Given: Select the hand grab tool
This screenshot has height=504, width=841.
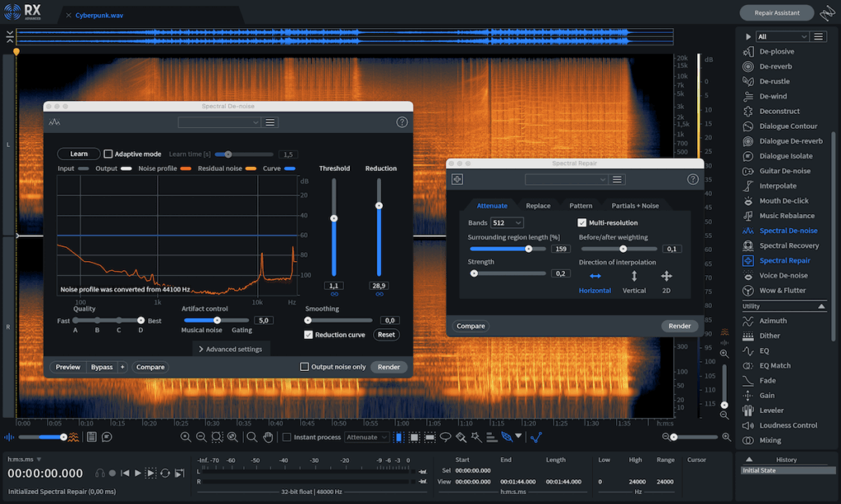Looking at the screenshot, I should pyautogui.click(x=268, y=437).
